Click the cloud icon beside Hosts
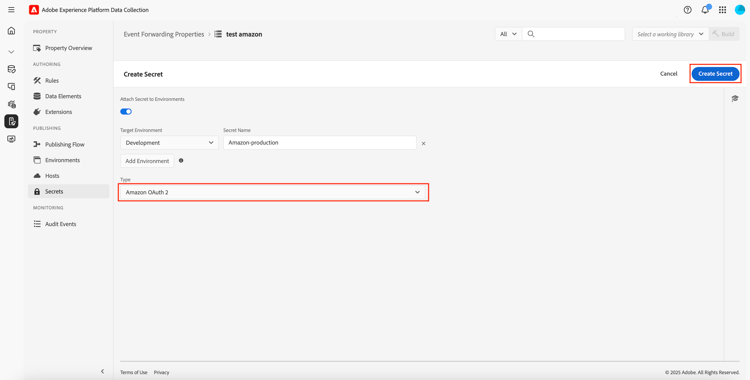The height and width of the screenshot is (380, 750). pos(37,176)
